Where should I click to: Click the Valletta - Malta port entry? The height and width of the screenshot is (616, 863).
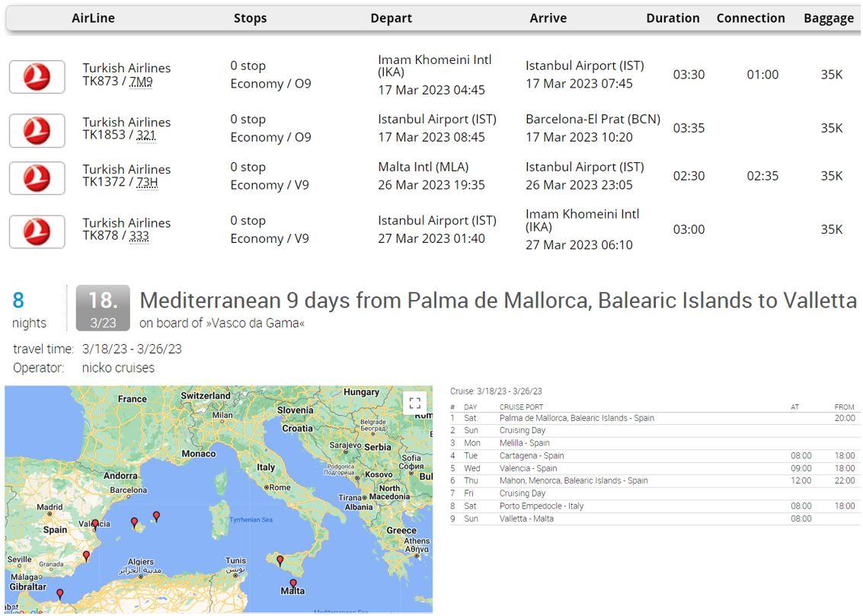click(526, 519)
